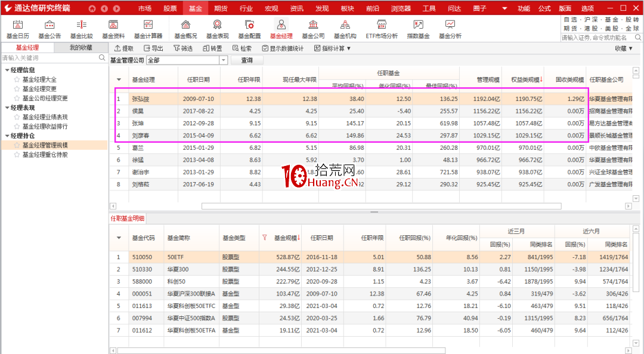Focus the 请输入关键词 search field
The width and height of the screenshot is (644, 354).
point(49,58)
